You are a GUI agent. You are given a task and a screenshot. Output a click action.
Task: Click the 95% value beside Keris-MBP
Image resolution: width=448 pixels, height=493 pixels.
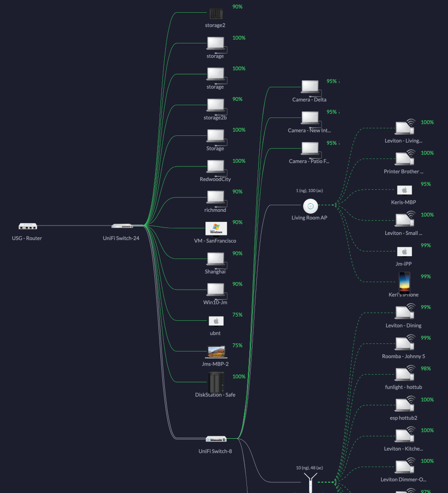click(426, 184)
